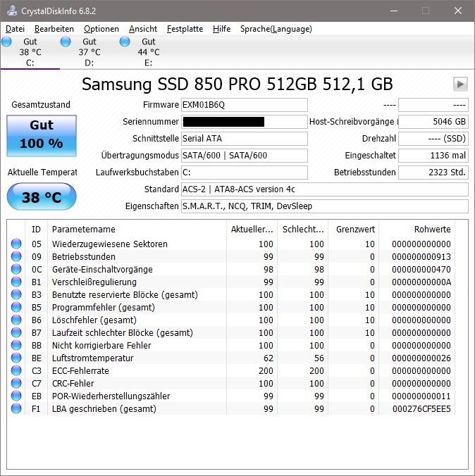Click Drehzahl value ---- (SSD)

[x=433, y=139]
